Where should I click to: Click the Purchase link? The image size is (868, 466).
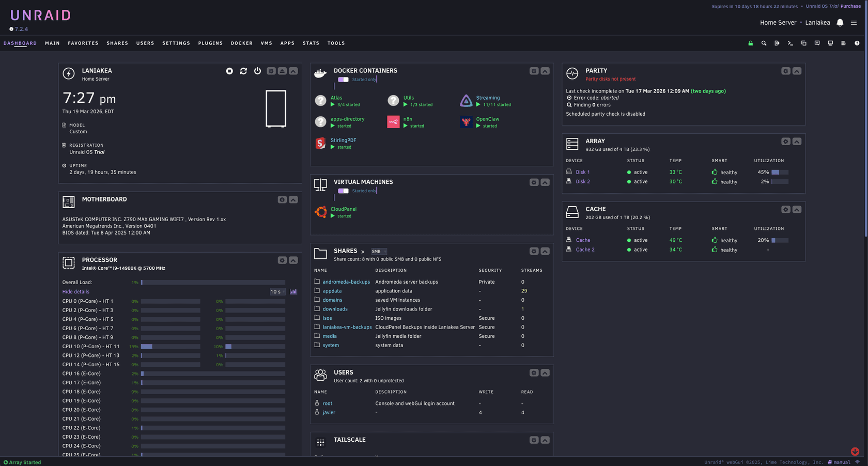[x=850, y=6]
